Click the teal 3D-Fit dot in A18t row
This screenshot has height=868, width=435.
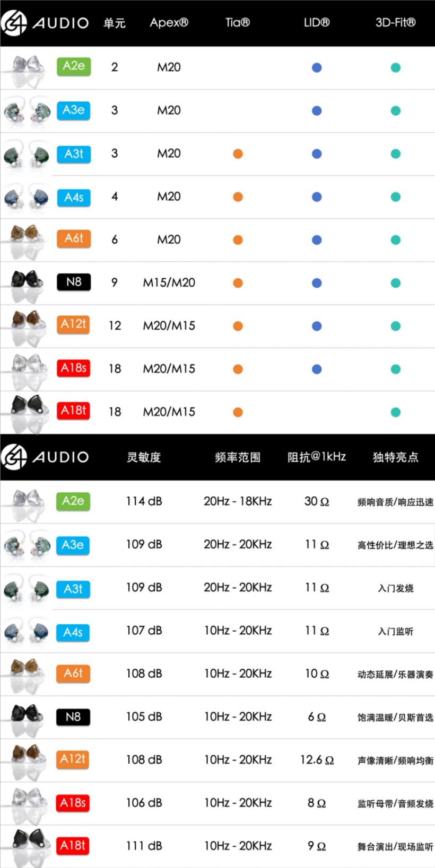coord(396,412)
